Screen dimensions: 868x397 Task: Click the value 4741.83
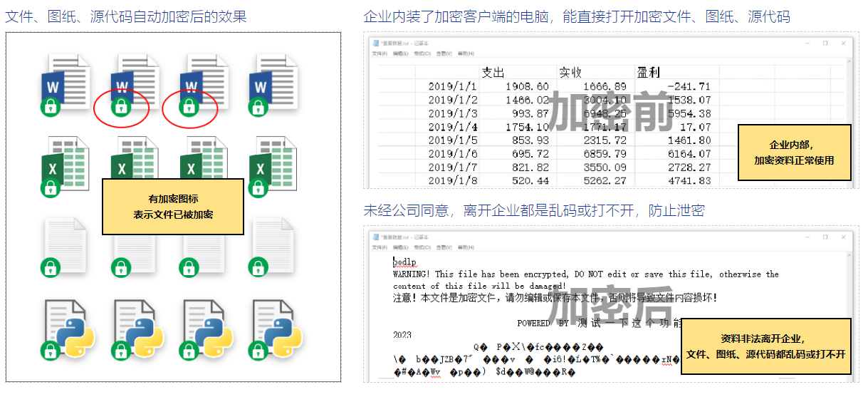[x=689, y=181]
